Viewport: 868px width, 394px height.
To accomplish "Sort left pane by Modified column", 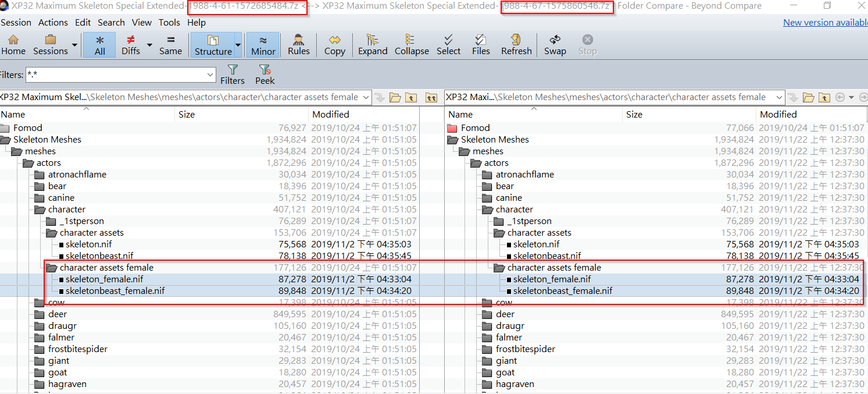I will coord(363,114).
